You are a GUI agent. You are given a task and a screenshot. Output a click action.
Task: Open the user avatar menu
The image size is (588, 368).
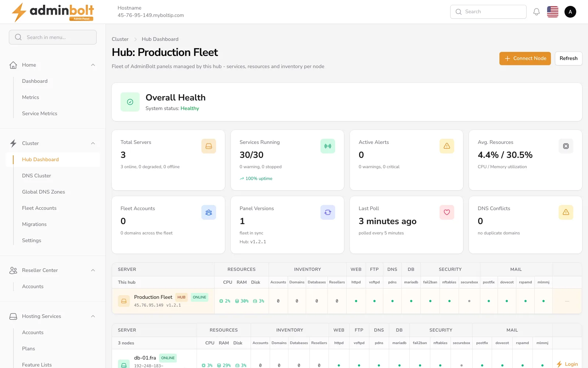click(x=570, y=12)
